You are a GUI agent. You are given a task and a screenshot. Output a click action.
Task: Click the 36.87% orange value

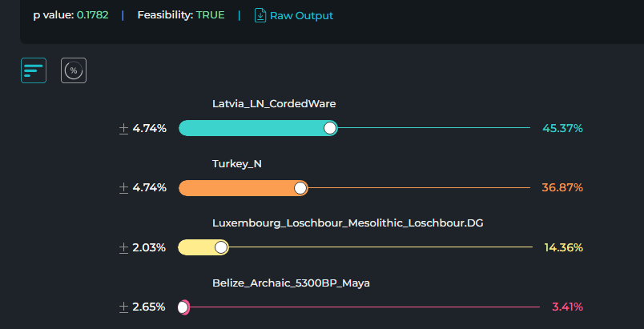[562, 188]
